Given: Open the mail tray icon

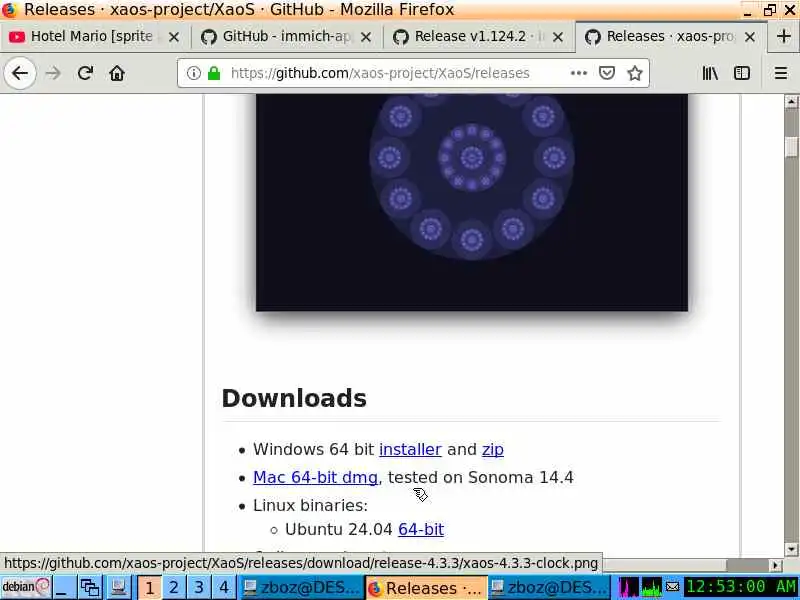Looking at the screenshot, I should click(x=673, y=587).
